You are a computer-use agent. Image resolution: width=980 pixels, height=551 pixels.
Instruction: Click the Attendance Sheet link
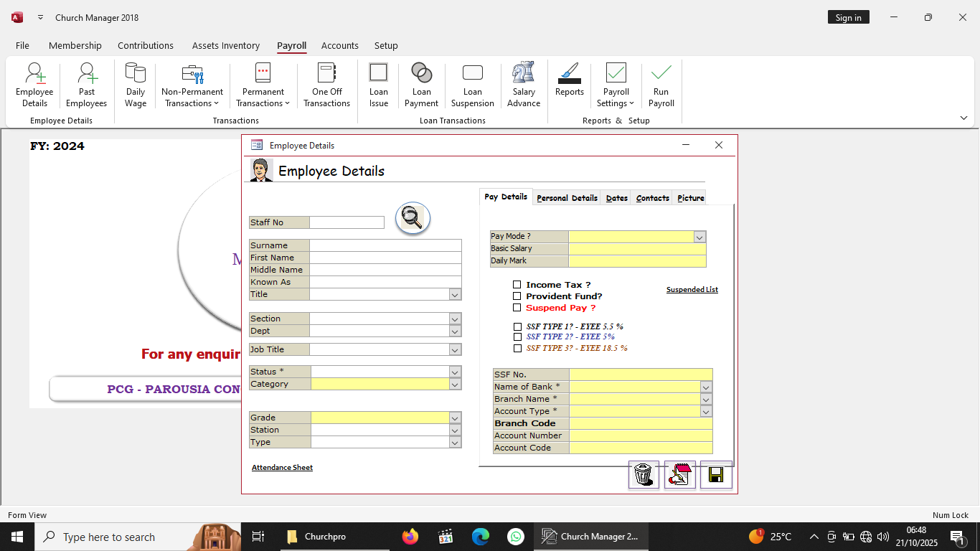[x=282, y=468]
